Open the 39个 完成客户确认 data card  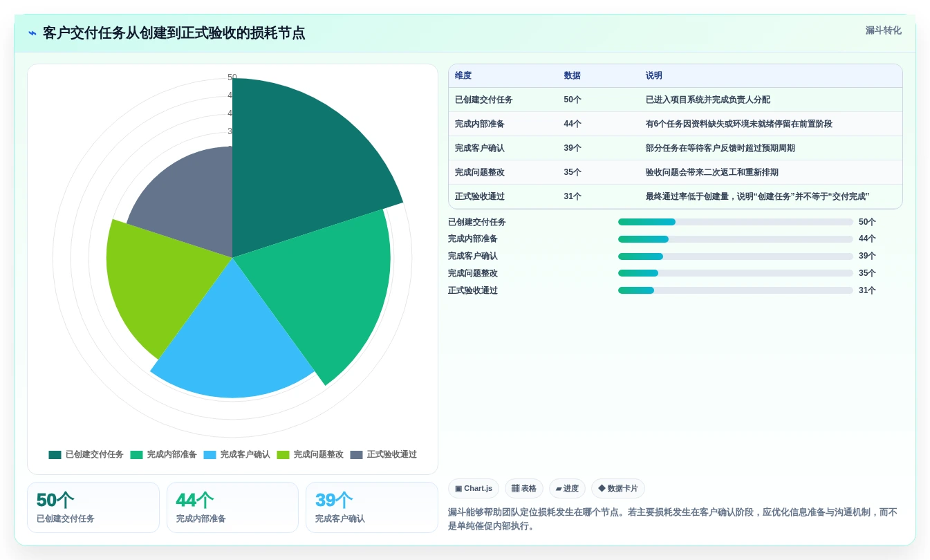[372, 507]
